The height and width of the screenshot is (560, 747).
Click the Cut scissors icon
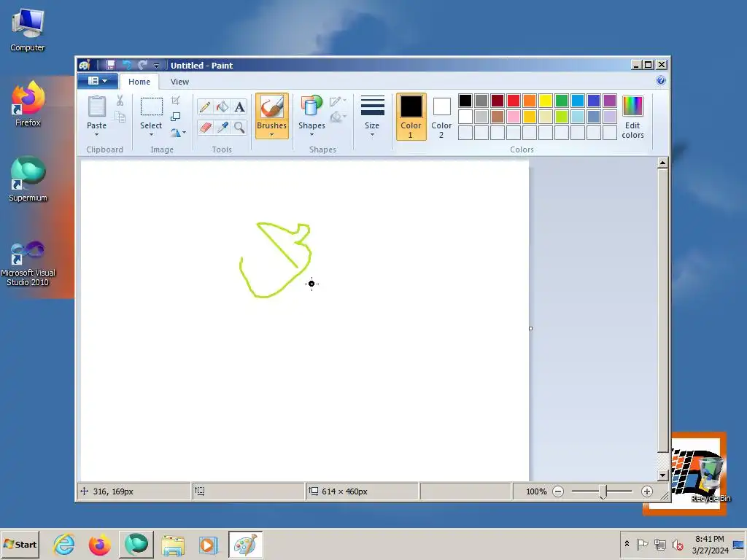coord(120,101)
